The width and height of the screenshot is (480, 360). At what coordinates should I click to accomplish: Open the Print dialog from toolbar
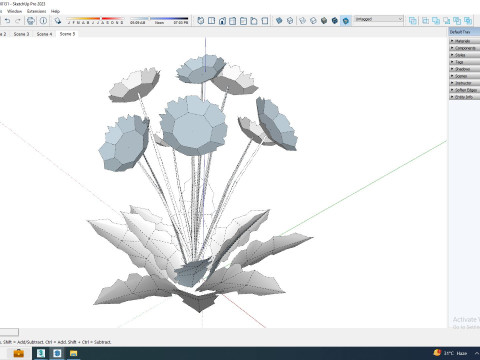click(31, 21)
